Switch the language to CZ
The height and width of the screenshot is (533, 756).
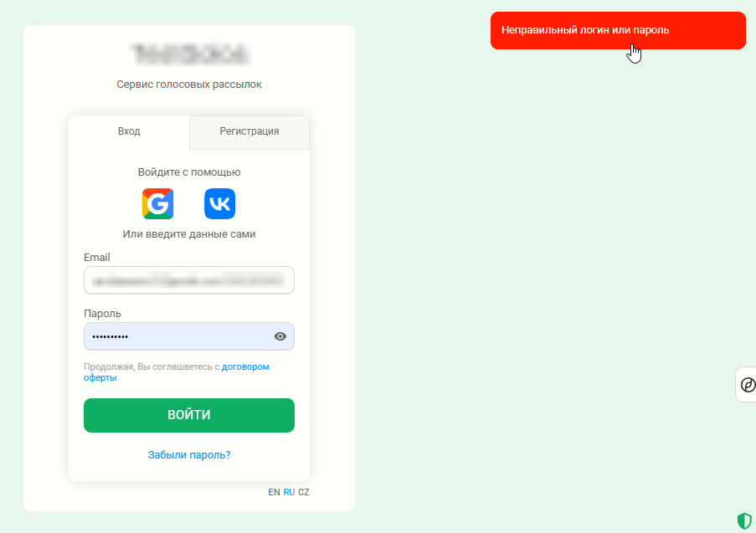304,492
